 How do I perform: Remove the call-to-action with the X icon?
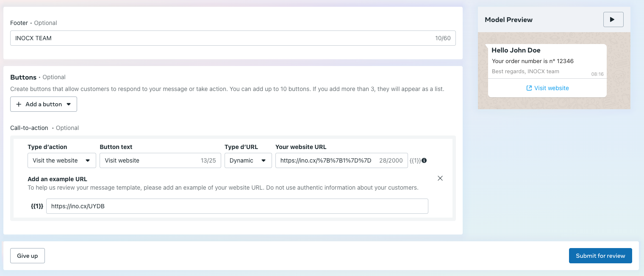coord(440,178)
